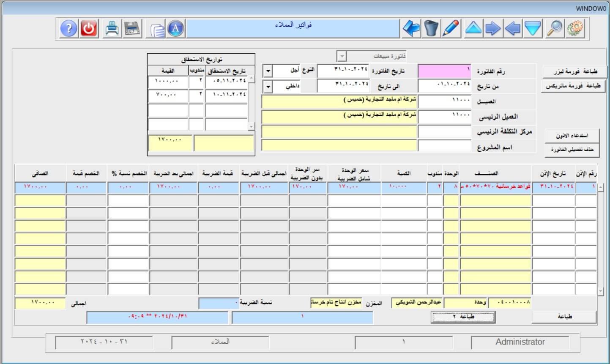
Task: Open the داخلي dropdown arrow
Action: (x=268, y=87)
